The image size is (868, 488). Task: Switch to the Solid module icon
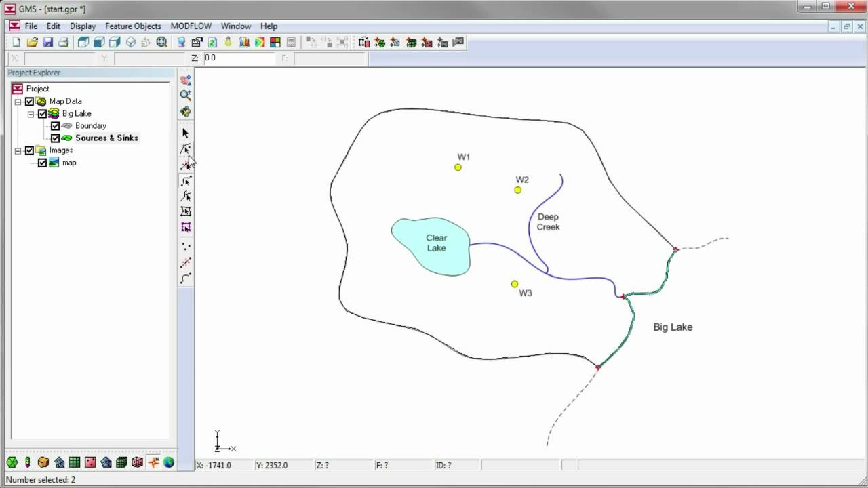(x=43, y=462)
